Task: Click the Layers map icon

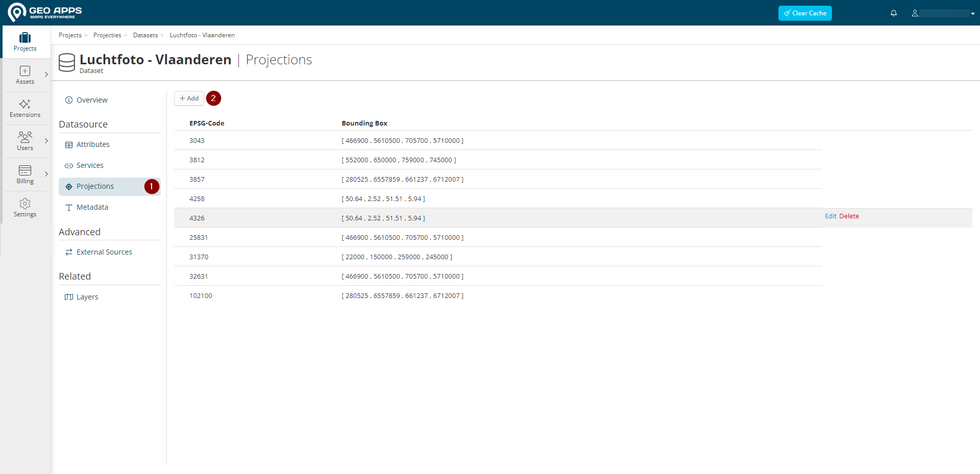Action: point(69,297)
